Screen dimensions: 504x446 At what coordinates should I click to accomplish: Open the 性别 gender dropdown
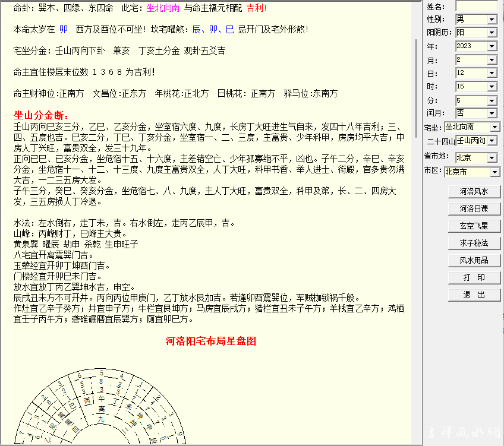click(492, 20)
